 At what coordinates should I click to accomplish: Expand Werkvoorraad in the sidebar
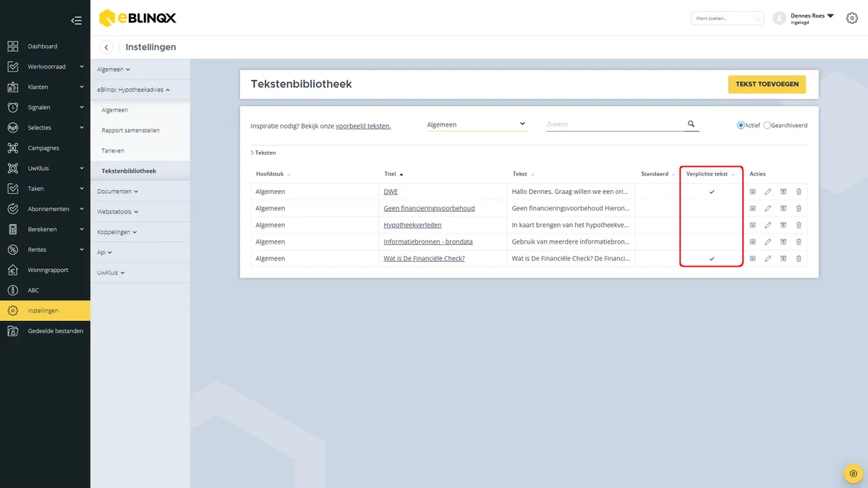pos(45,67)
